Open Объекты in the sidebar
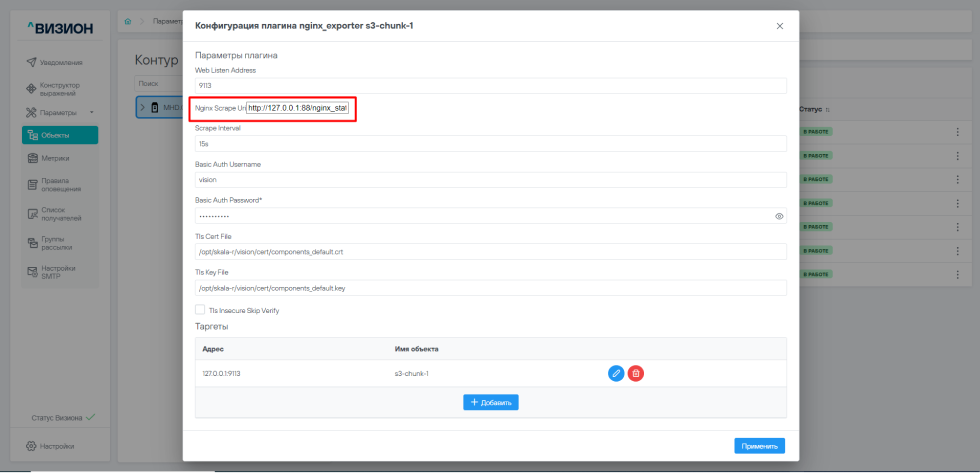This screenshot has height=473, width=980. (x=60, y=135)
